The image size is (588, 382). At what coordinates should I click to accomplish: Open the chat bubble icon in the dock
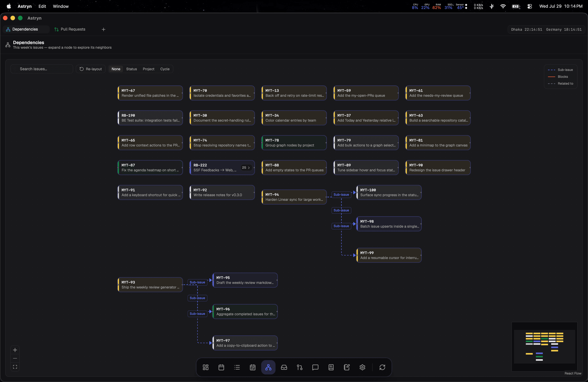[315, 367]
